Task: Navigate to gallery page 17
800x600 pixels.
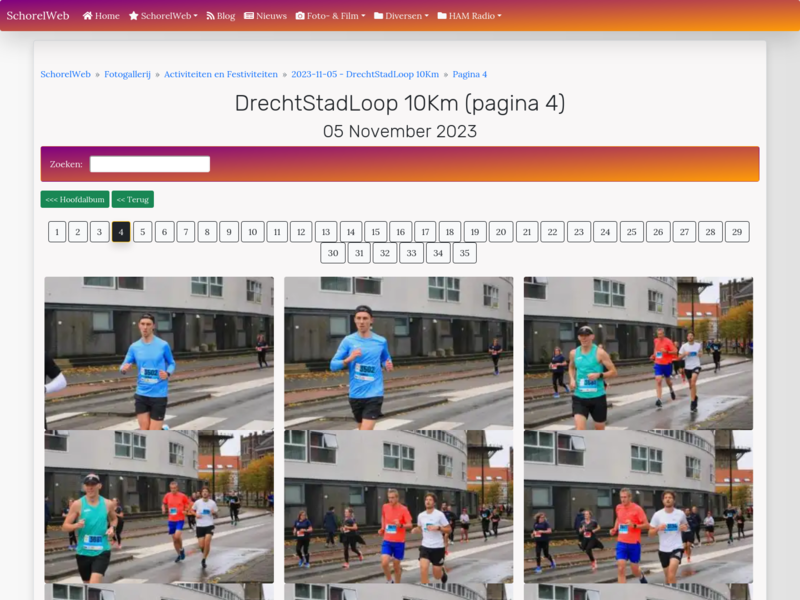Action: [425, 232]
